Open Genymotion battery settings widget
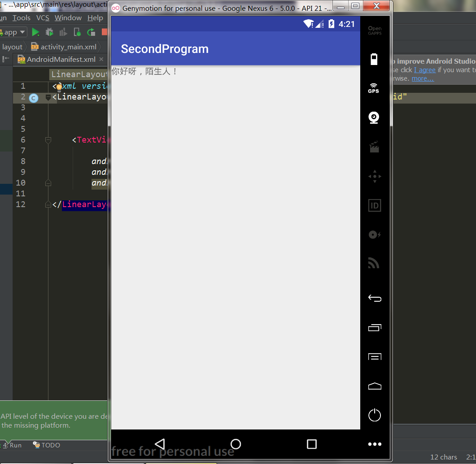The image size is (476, 464). [374, 59]
